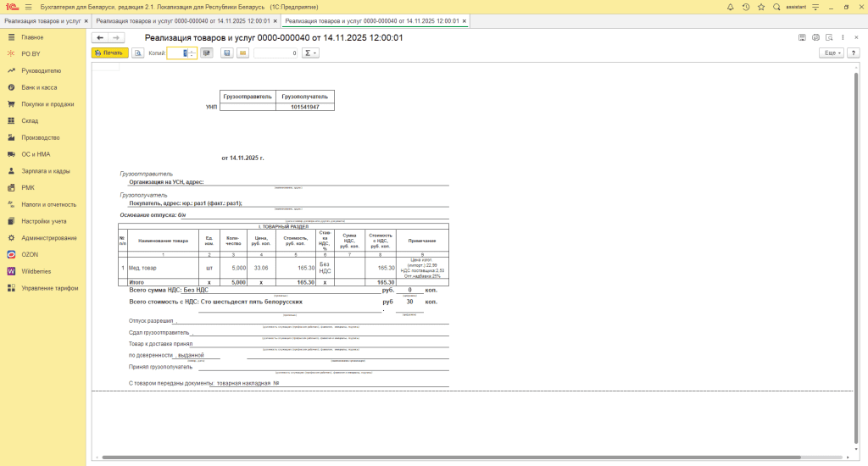
Task: Open notifications bell in top bar
Action: click(731, 7)
